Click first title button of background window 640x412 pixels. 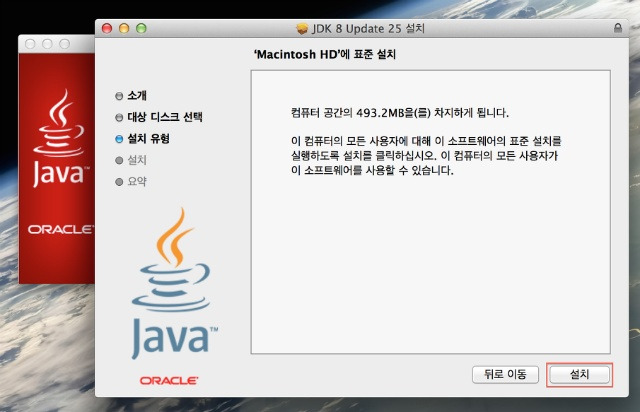(x=30, y=44)
